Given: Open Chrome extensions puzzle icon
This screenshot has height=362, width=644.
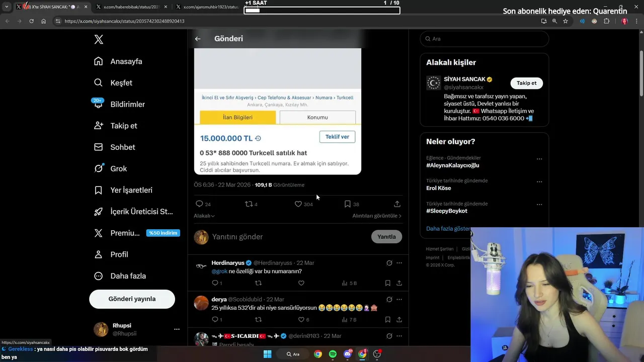Looking at the screenshot, I should [x=606, y=21].
